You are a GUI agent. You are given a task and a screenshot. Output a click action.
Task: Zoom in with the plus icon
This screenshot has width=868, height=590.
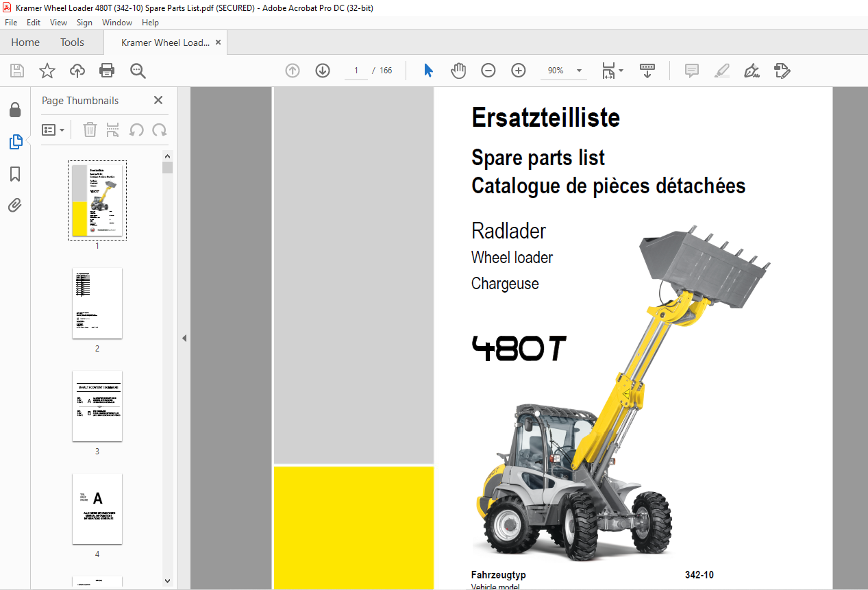point(519,71)
